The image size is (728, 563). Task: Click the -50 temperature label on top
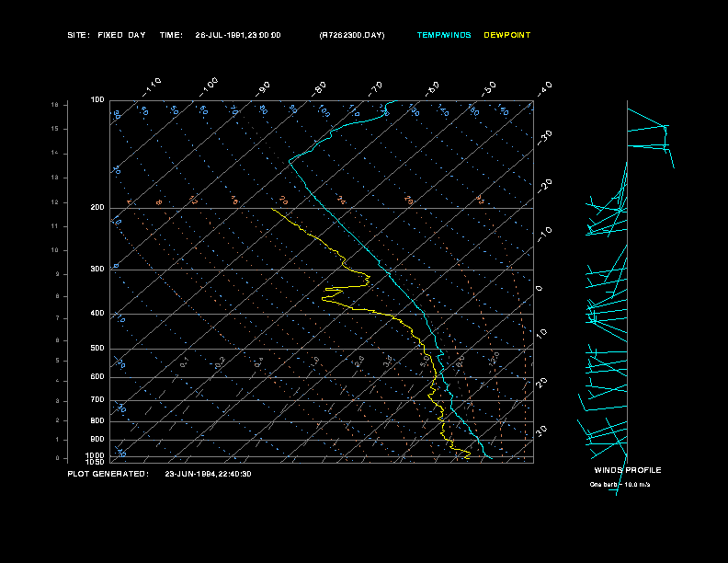pos(489,88)
